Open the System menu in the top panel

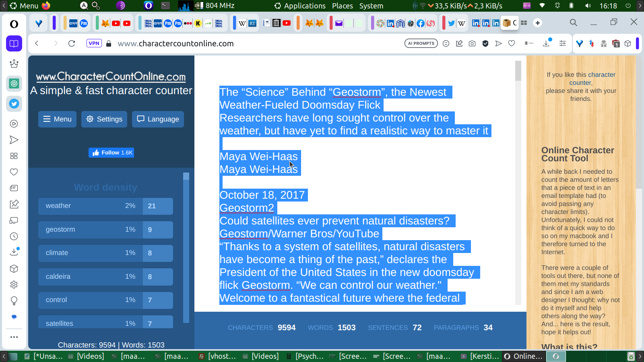[371, 6]
